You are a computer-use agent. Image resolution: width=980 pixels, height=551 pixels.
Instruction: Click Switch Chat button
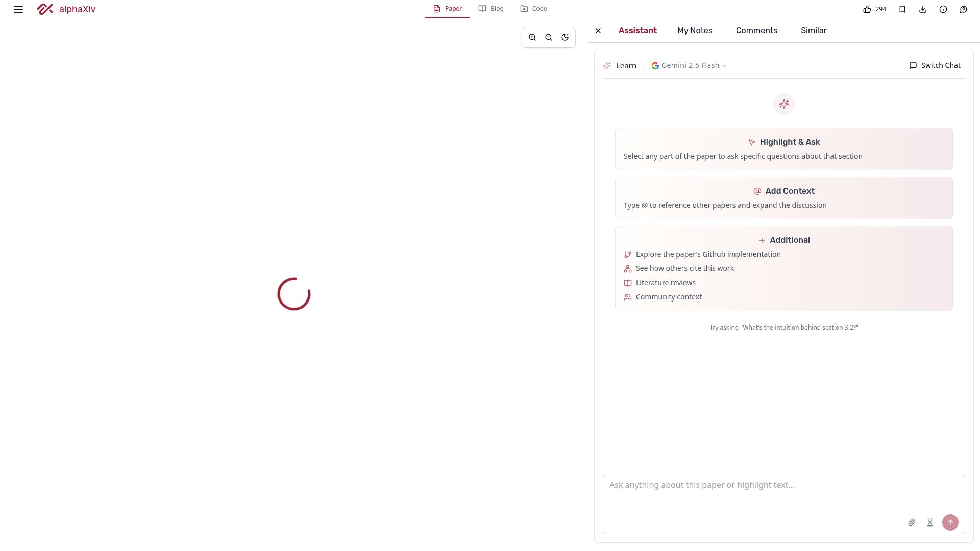coord(935,65)
